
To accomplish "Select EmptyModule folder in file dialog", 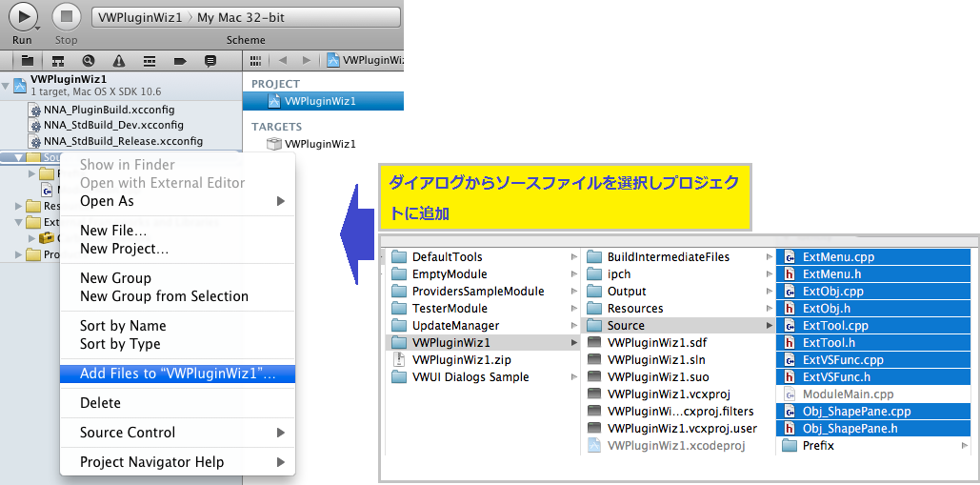I will pos(484,273).
